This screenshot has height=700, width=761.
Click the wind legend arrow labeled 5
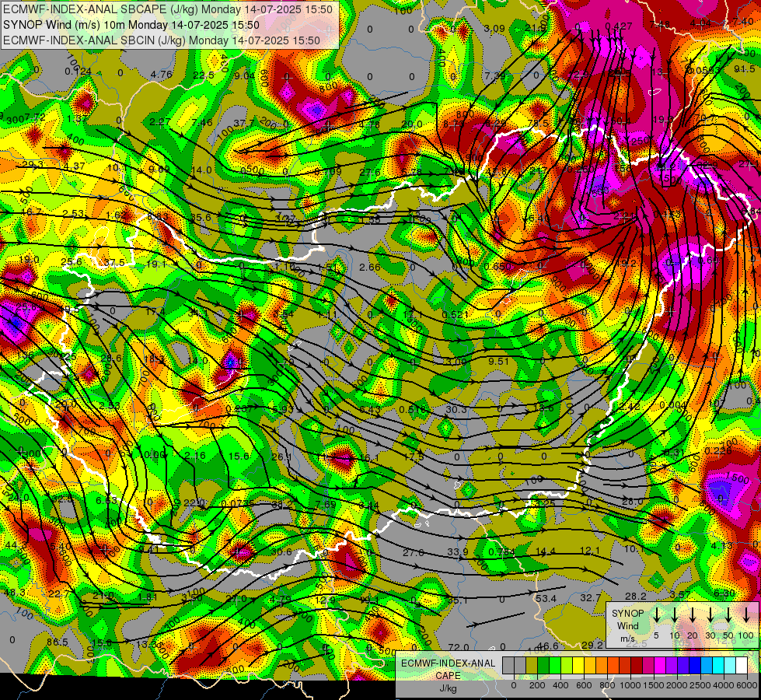point(656,615)
